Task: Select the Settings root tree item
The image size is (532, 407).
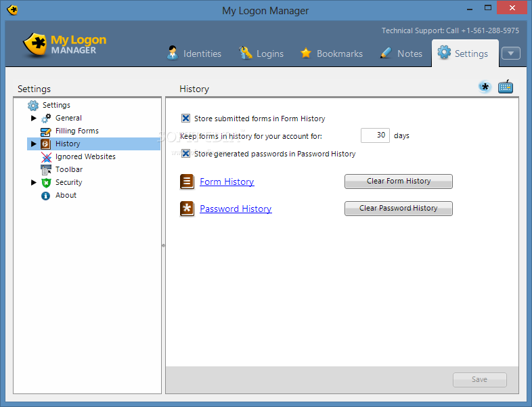Action: (56, 105)
